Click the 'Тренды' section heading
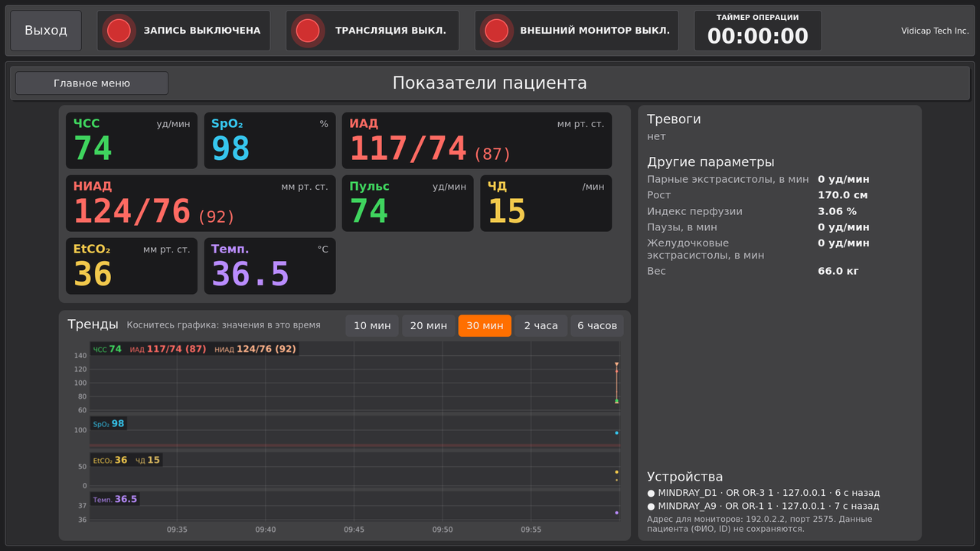Viewport: 980px width, 551px height. 93,324
